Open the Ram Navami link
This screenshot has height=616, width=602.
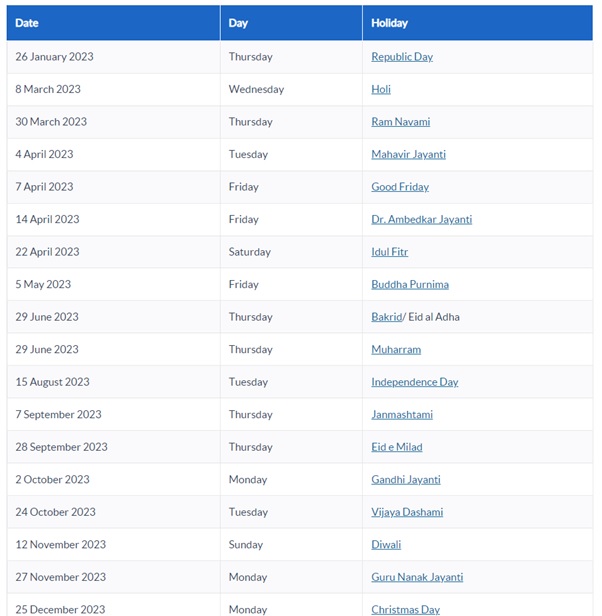[400, 122]
